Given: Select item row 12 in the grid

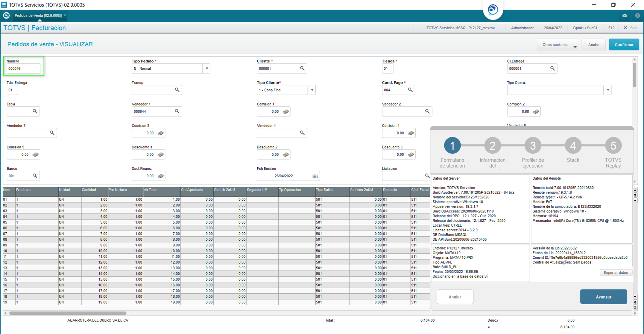Looking at the screenshot, I should pos(216,262).
